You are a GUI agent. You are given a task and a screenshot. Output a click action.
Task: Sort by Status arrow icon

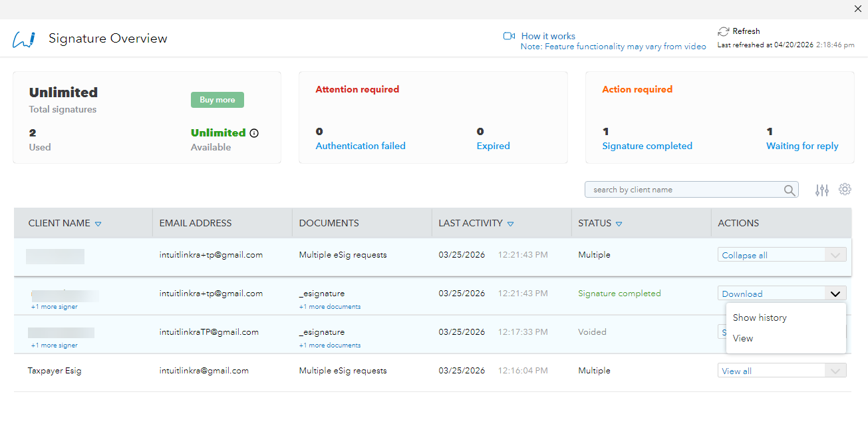tap(619, 224)
